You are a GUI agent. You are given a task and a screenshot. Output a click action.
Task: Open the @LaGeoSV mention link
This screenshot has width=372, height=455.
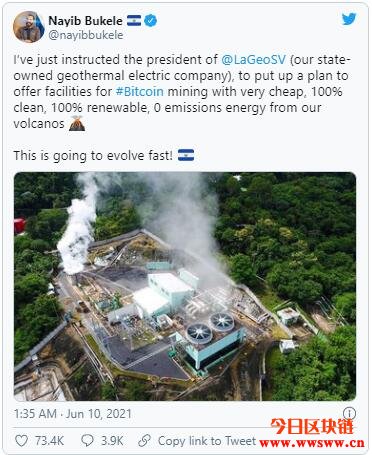coord(253,60)
